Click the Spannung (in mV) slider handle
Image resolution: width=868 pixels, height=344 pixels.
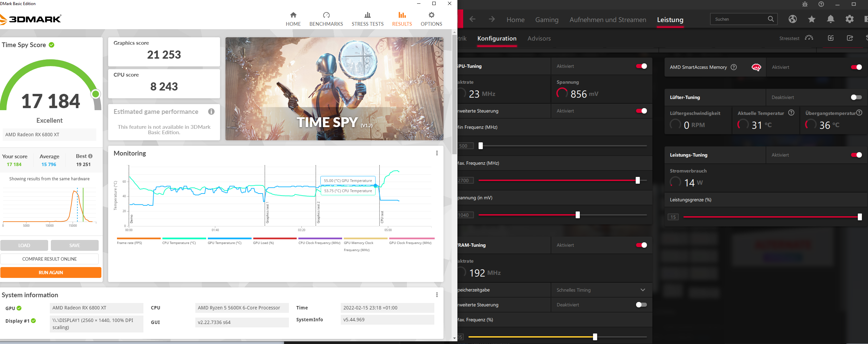(577, 215)
